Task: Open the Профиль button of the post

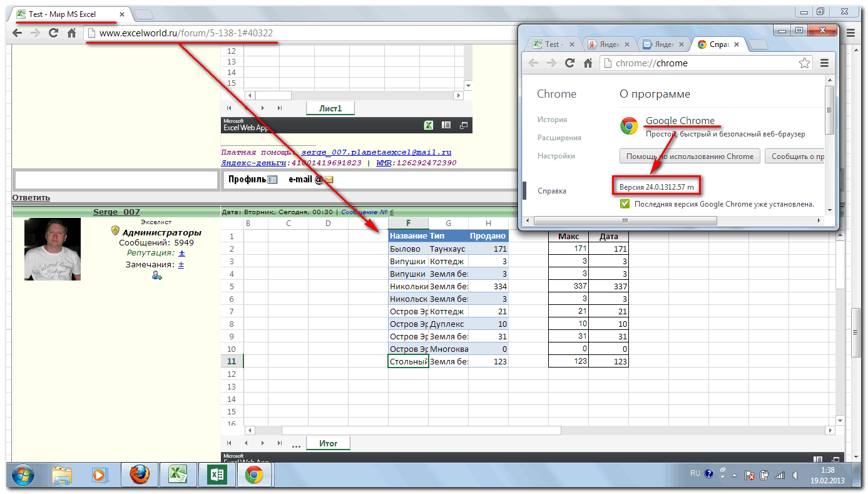Action: (x=252, y=180)
